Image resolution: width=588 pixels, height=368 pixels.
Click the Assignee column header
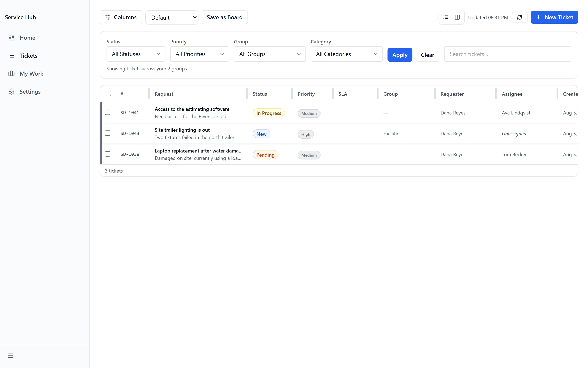[x=512, y=94]
